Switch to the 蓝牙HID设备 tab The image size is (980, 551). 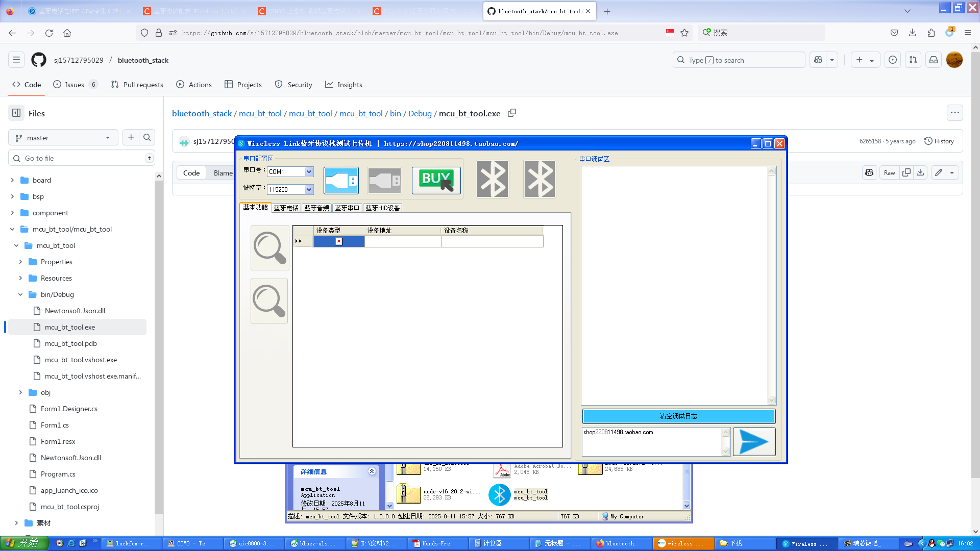click(382, 208)
